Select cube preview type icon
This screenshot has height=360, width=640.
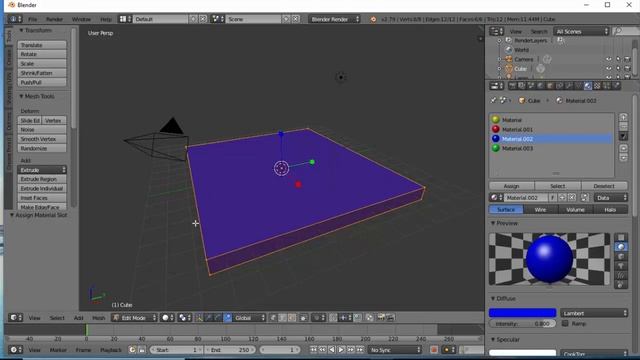click(621, 256)
